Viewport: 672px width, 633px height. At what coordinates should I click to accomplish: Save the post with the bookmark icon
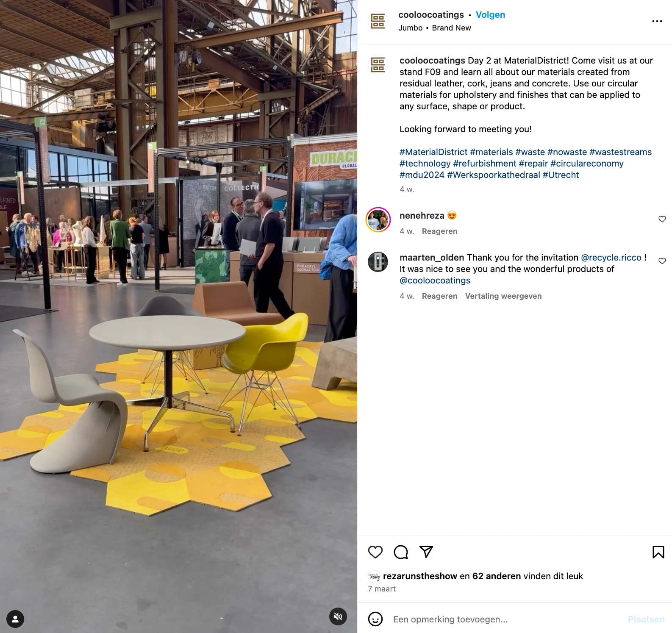tap(658, 552)
